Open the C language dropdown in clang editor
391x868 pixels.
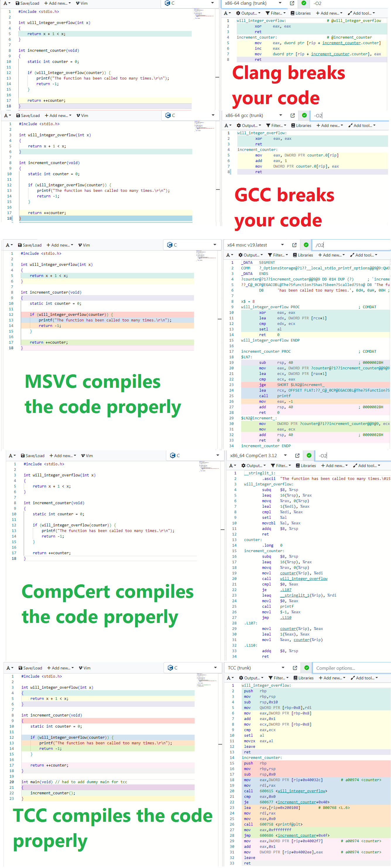[x=189, y=4]
